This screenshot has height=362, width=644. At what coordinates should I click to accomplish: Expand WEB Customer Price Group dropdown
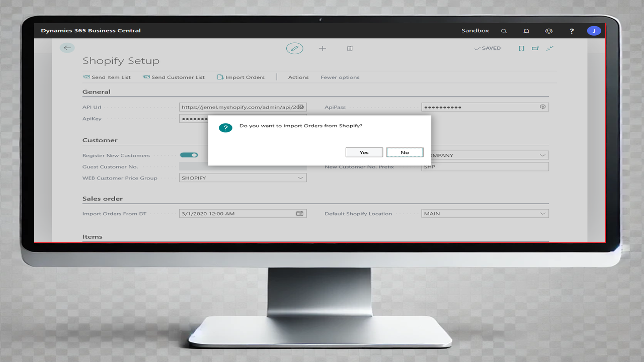300,178
